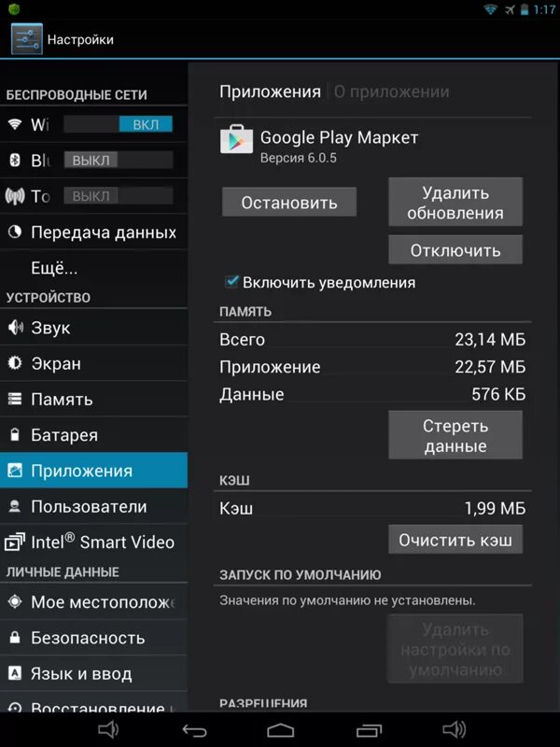Open recent apps with the overview icon
Viewport: 560px width, 747px height.
pyautogui.click(x=369, y=730)
